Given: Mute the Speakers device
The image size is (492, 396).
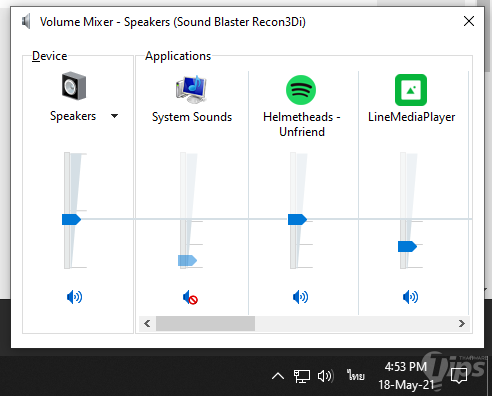Looking at the screenshot, I should 74,297.
